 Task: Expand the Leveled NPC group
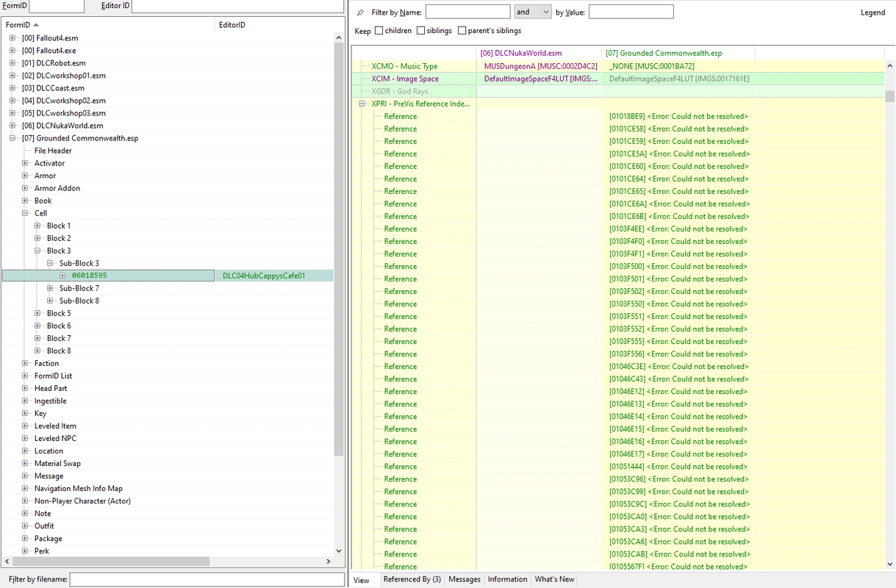[x=25, y=438]
